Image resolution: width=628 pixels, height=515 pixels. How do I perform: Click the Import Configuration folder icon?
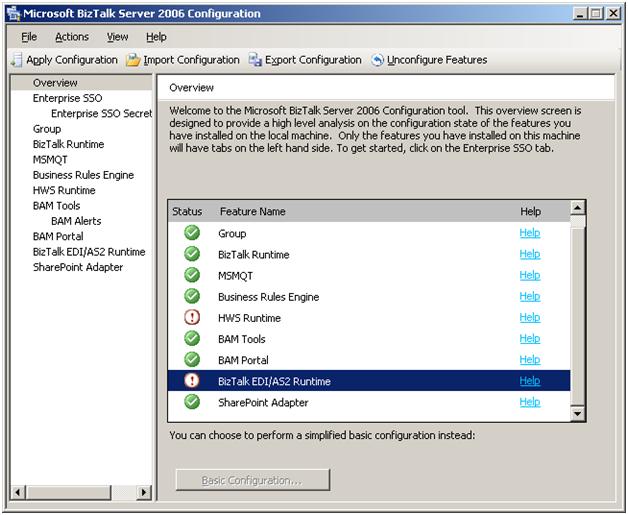(133, 60)
